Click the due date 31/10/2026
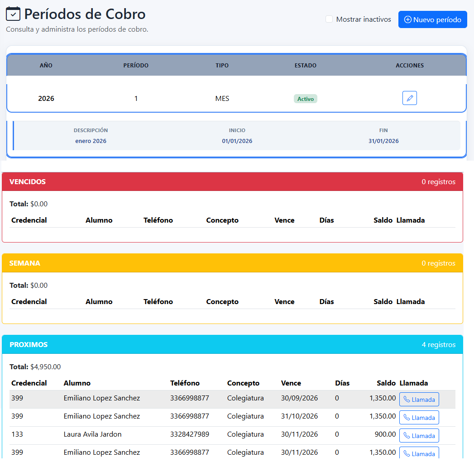This screenshot has width=474, height=476. coord(299,416)
